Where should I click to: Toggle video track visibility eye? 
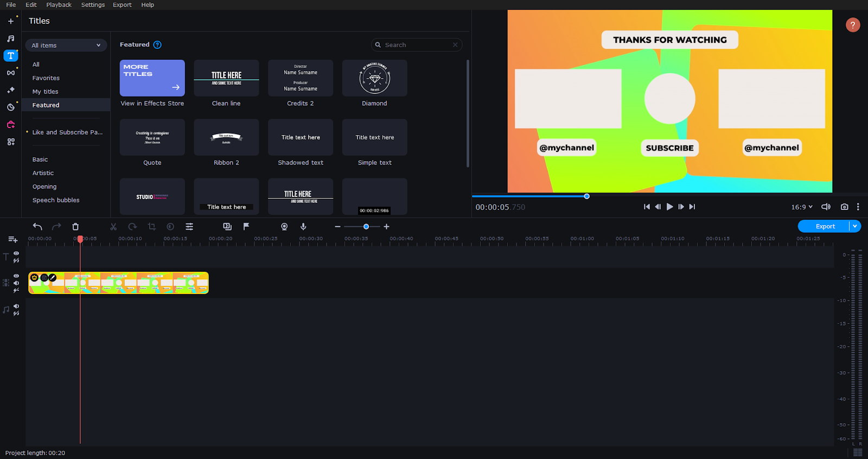pyautogui.click(x=16, y=276)
